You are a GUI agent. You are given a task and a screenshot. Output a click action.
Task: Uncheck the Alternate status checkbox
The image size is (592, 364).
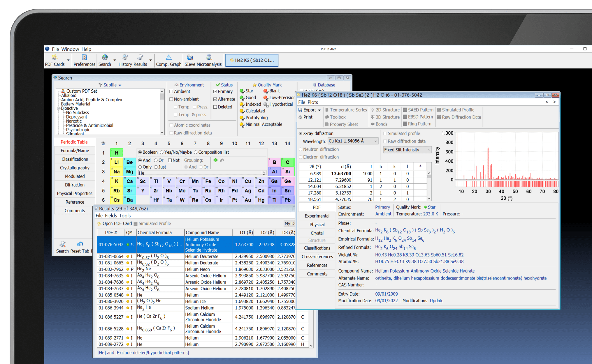215,99
